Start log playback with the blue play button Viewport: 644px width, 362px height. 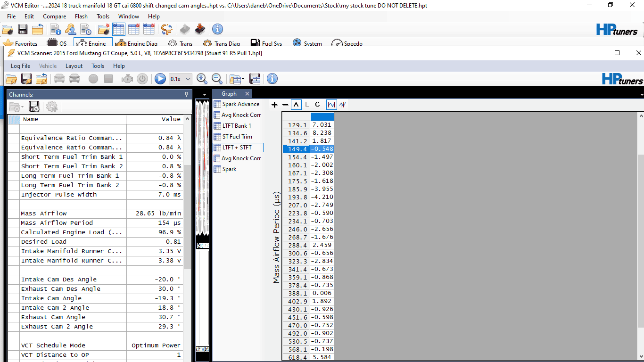(x=160, y=79)
